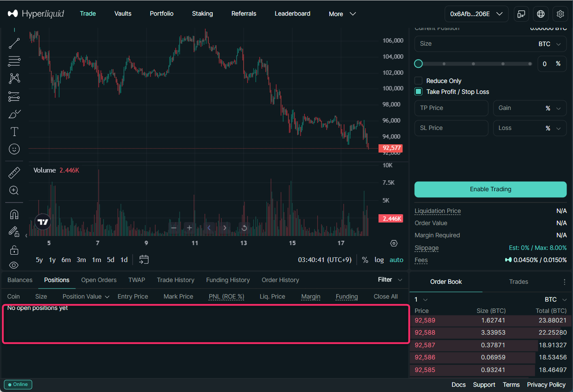573x392 pixels.
Task: Open the emoji icons tool
Action: [14, 149]
